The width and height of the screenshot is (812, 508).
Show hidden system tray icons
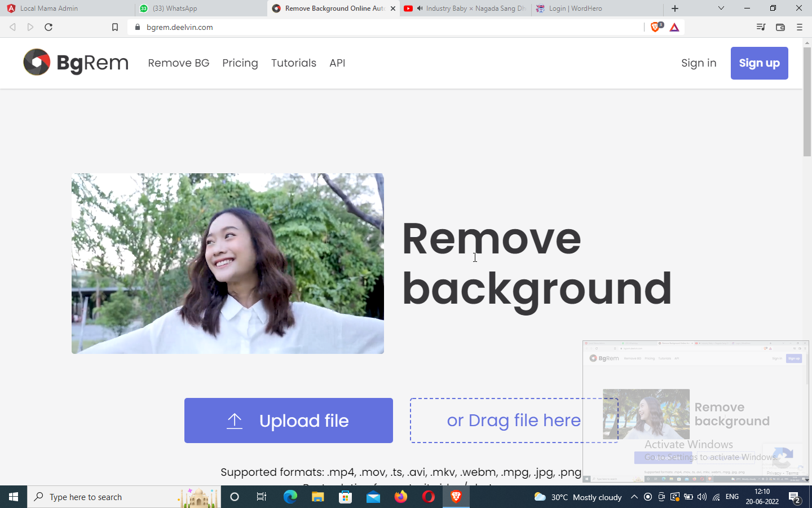634,497
